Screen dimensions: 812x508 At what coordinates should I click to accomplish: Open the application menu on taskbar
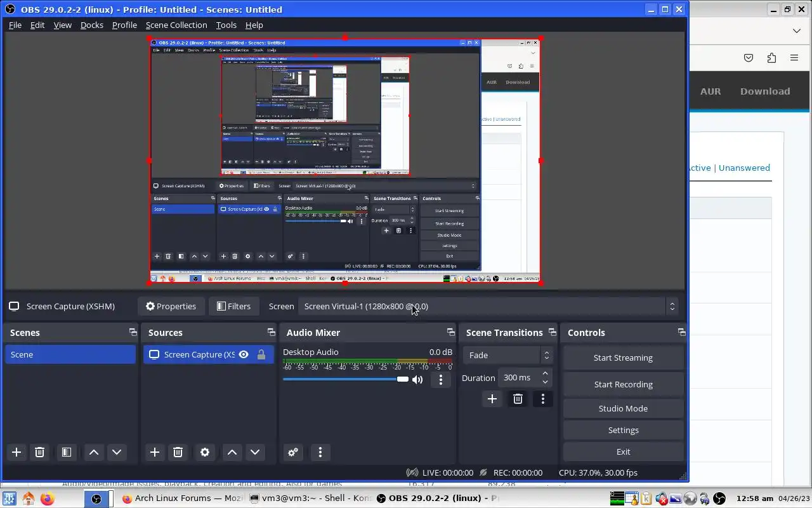point(9,498)
